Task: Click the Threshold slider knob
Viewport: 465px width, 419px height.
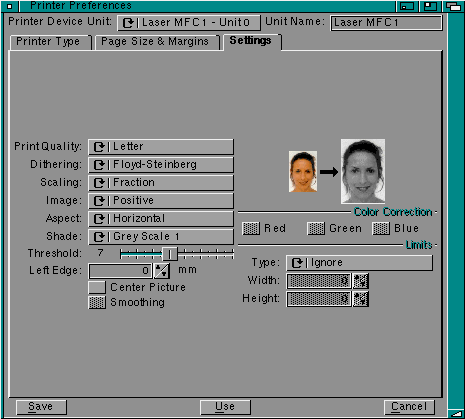Action: click(x=170, y=254)
